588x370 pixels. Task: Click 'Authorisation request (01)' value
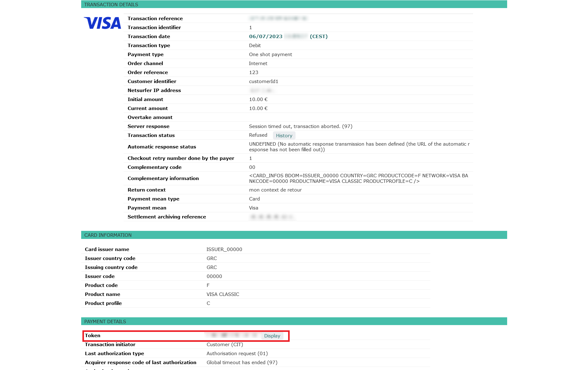tap(237, 354)
